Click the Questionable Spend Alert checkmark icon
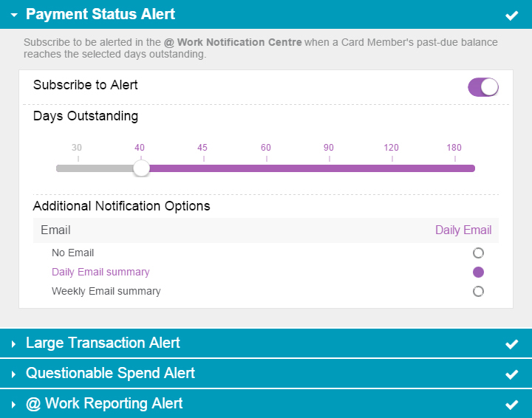The width and height of the screenshot is (532, 418). (511, 374)
